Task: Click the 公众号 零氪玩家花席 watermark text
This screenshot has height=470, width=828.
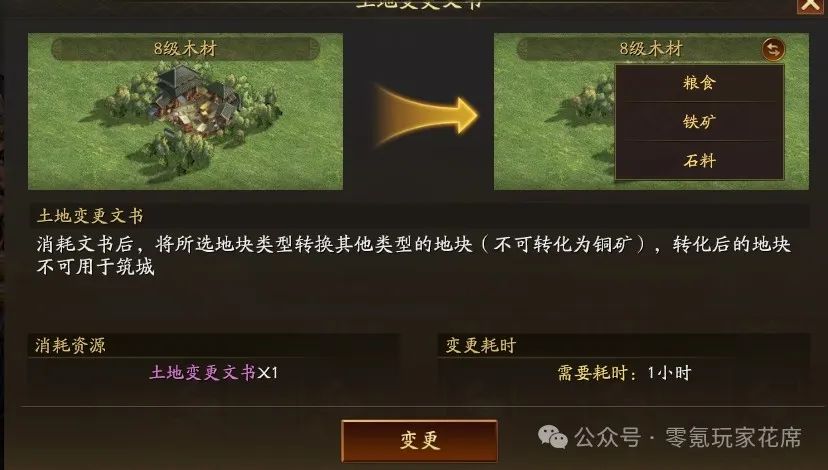Action: (688, 437)
